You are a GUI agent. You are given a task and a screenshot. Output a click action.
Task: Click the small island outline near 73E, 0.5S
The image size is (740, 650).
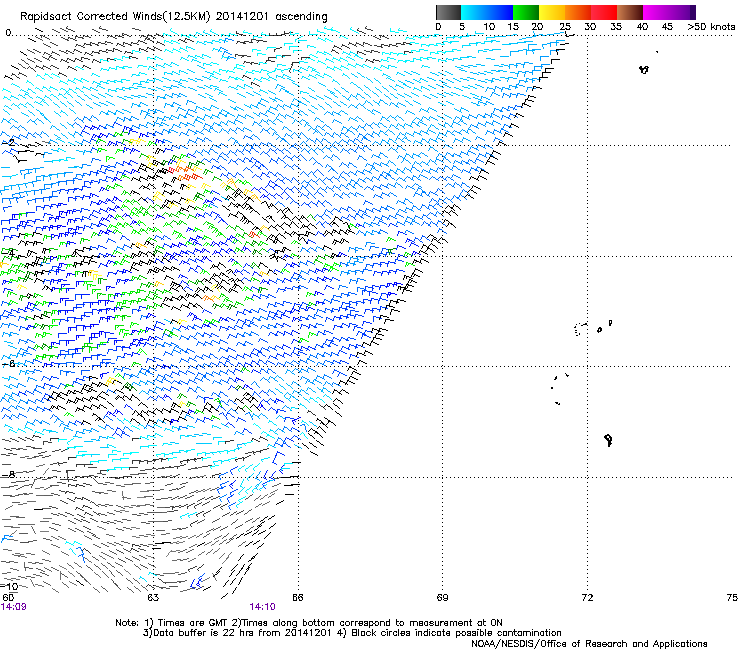click(644, 70)
